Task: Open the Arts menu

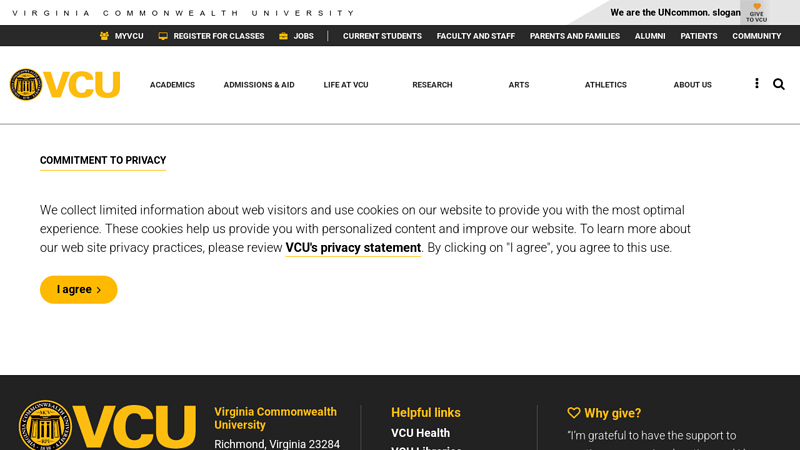Action: [x=519, y=85]
